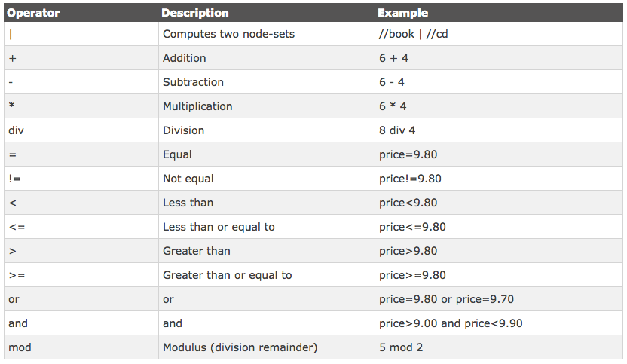Select the "Computes two node-sets" description

click(x=228, y=34)
